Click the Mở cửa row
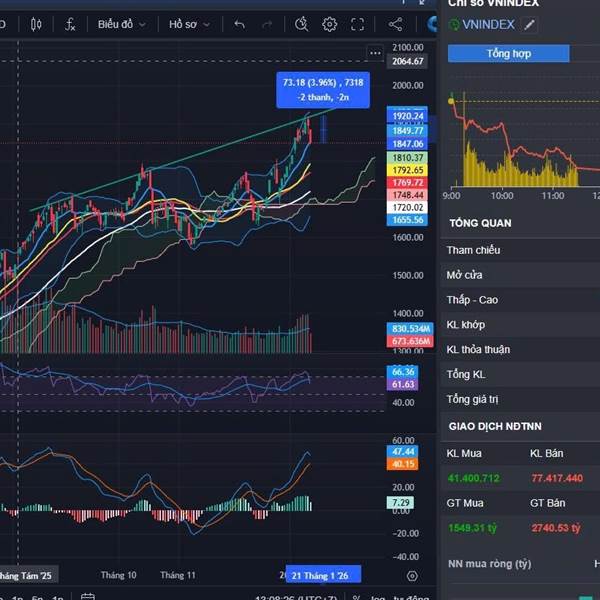The image size is (600, 600). tap(520, 275)
